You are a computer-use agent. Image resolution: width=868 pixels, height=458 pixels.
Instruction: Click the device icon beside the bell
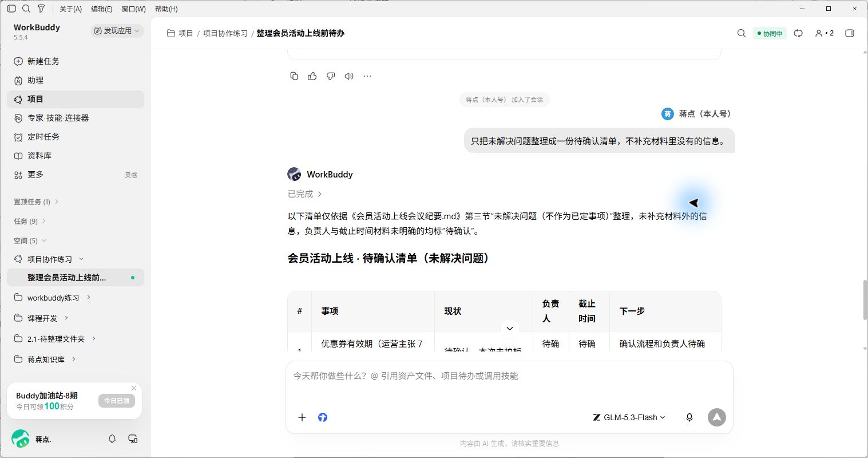(133, 439)
